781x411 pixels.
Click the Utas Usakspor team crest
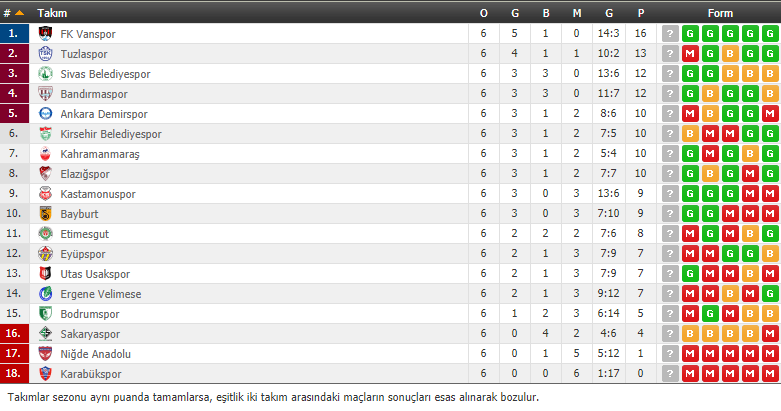[x=45, y=273]
